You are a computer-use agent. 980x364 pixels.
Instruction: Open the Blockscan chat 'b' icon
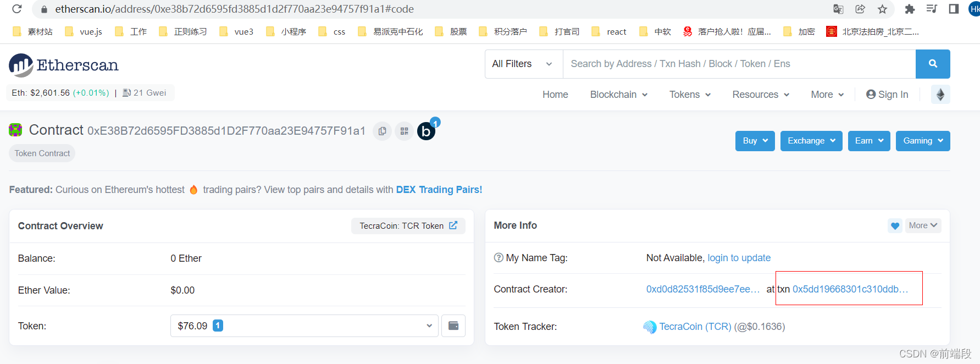(x=426, y=131)
